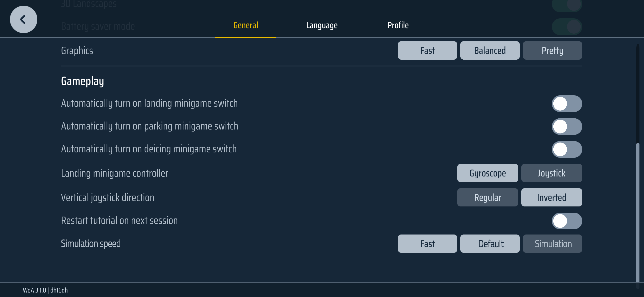This screenshot has width=644, height=297.
Task: Select Joystick landing controller
Action: [x=552, y=173]
